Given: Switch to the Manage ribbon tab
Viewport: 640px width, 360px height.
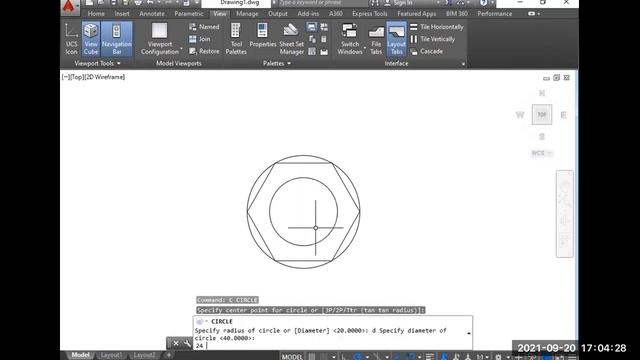Looking at the screenshot, I should (x=247, y=14).
